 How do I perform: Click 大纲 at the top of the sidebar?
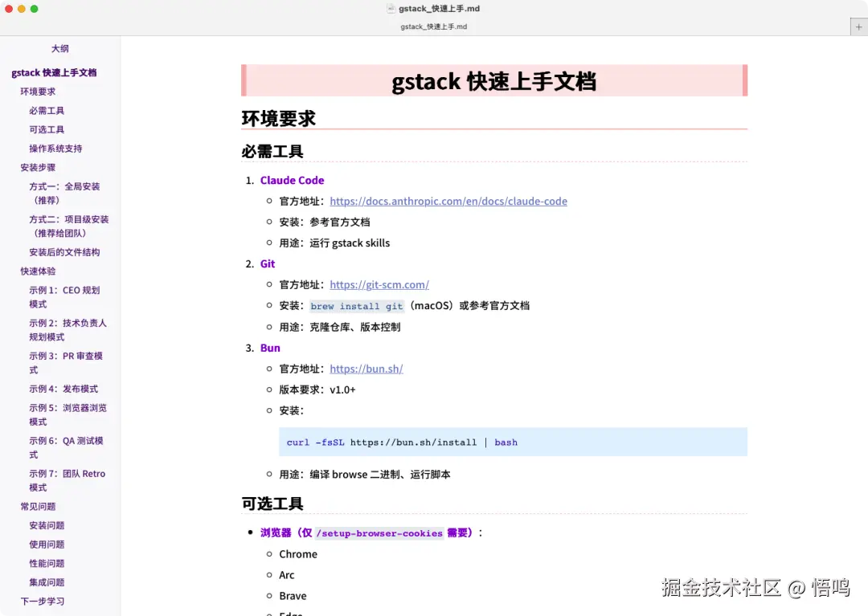tap(59, 48)
